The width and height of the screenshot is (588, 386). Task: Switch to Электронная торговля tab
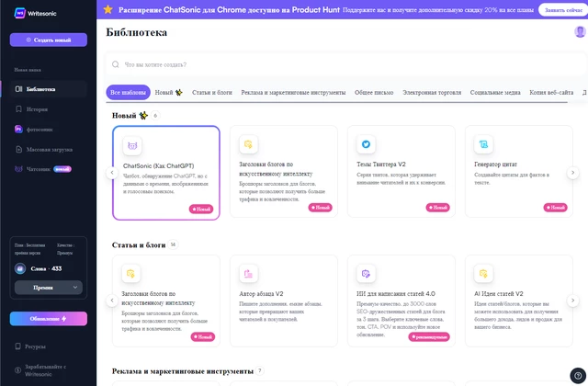point(432,93)
